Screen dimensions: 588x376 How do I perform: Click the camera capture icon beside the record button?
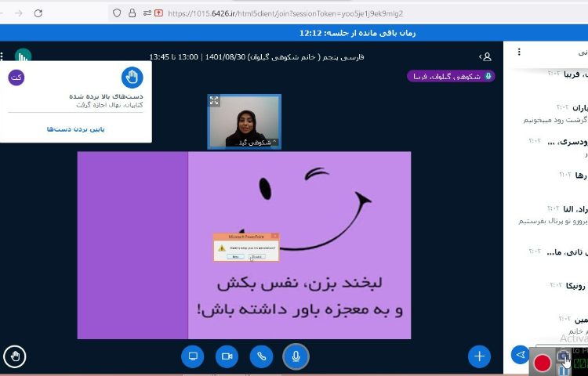click(562, 356)
